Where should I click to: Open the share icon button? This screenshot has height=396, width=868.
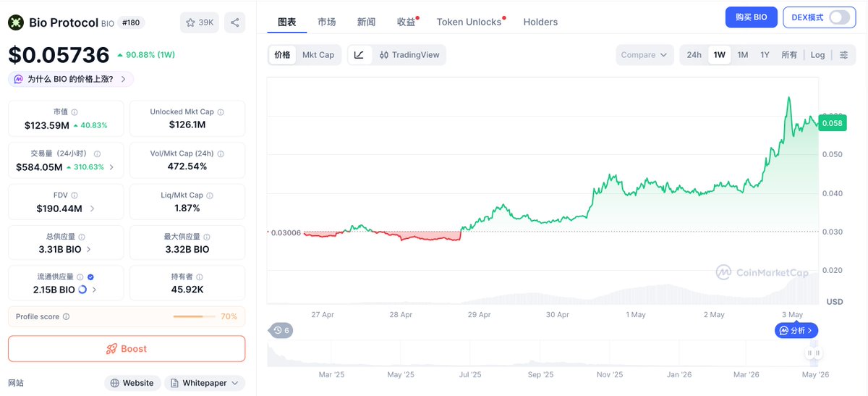pos(235,22)
